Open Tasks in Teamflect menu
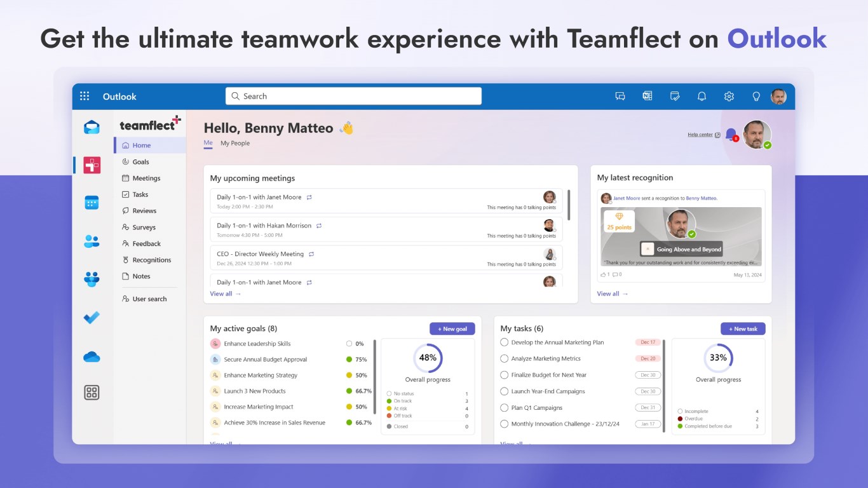 click(x=150, y=194)
